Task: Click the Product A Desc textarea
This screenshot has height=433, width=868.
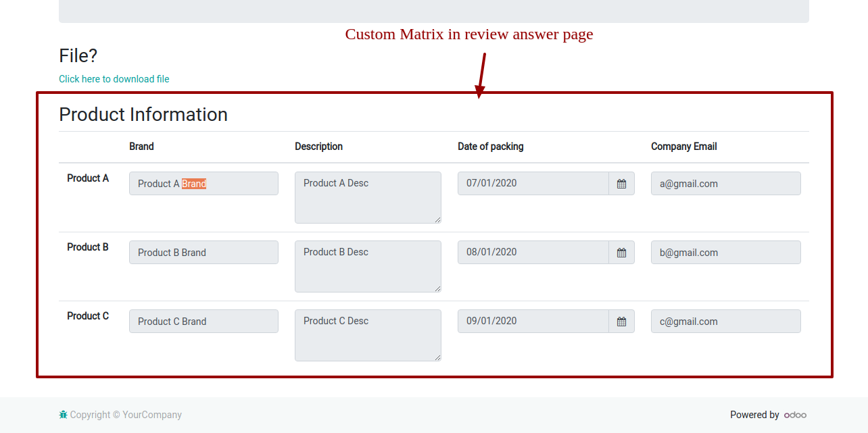Action: 368,197
